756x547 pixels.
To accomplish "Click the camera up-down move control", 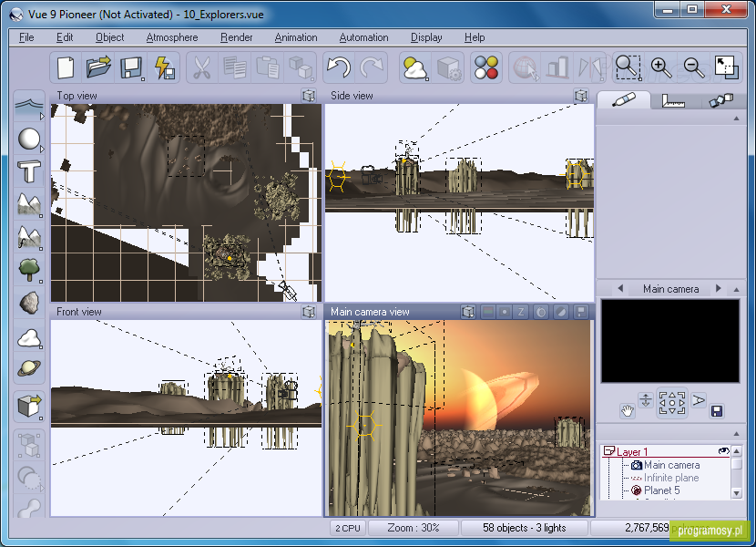I will tap(646, 400).
